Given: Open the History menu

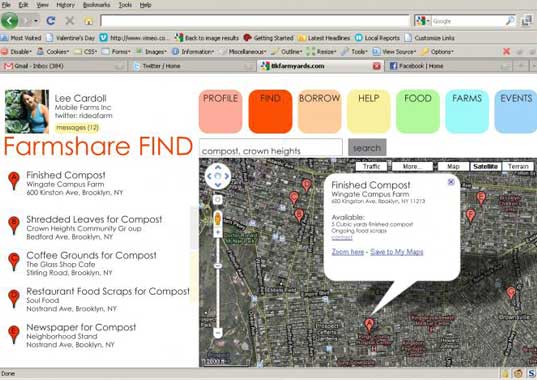Looking at the screenshot, I should pyautogui.click(x=65, y=5).
